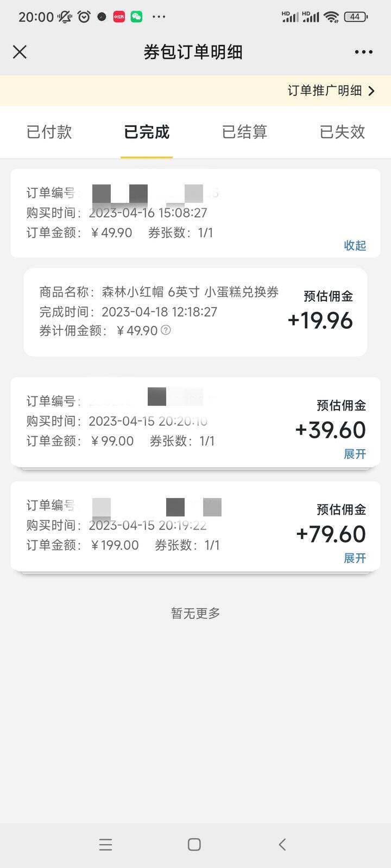
Task: Tap the Android back navigation arrow
Action: (x=282, y=844)
